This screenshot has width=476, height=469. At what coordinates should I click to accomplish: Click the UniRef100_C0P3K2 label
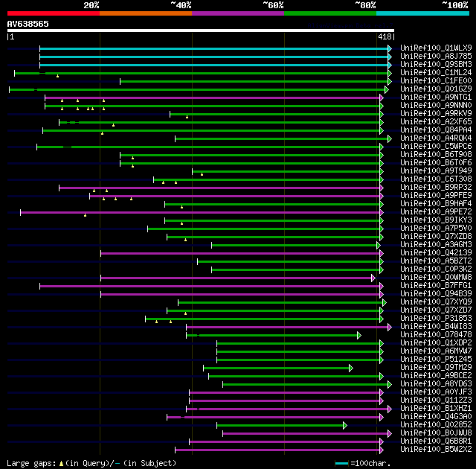[436, 269]
